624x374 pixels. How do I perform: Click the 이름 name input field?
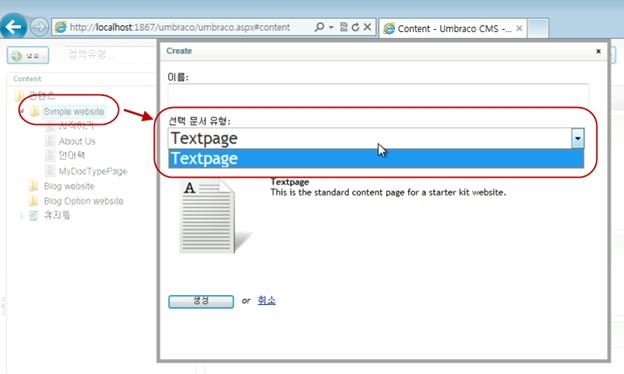click(378, 95)
